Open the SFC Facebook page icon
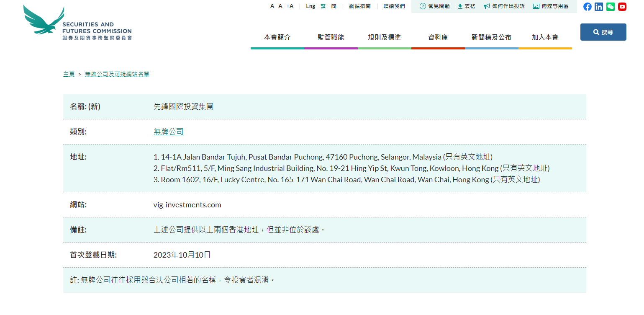Image resolution: width=644 pixels, height=315 pixels. (x=588, y=7)
